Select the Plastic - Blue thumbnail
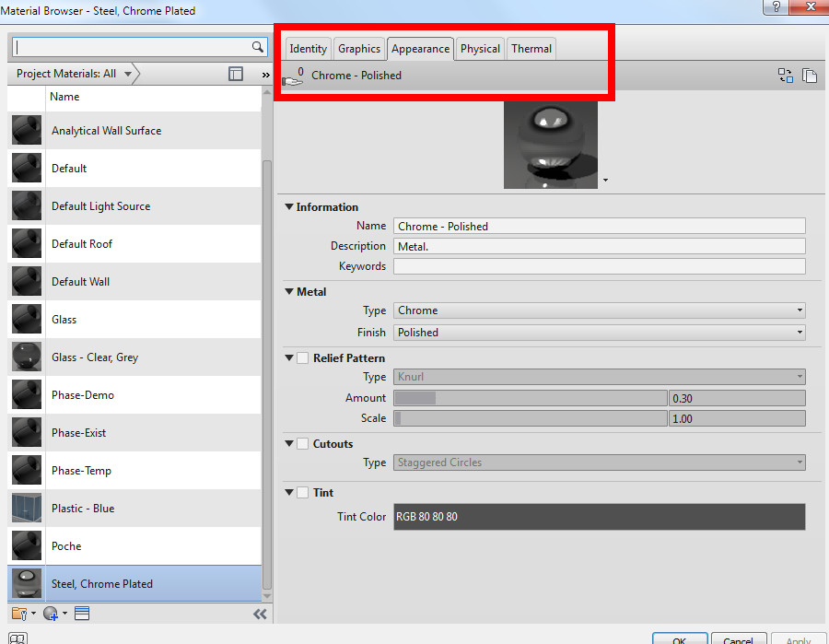The image size is (829, 644). click(27, 509)
